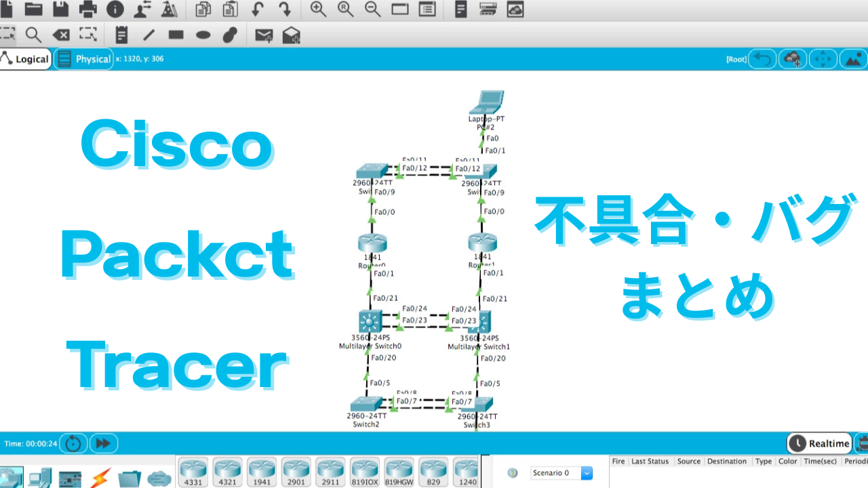Viewport: 868px width, 488px height.
Task: Click the [Root] cluster label
Action: coord(736,60)
